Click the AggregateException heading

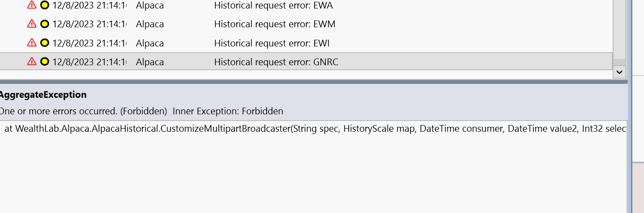[43, 95]
